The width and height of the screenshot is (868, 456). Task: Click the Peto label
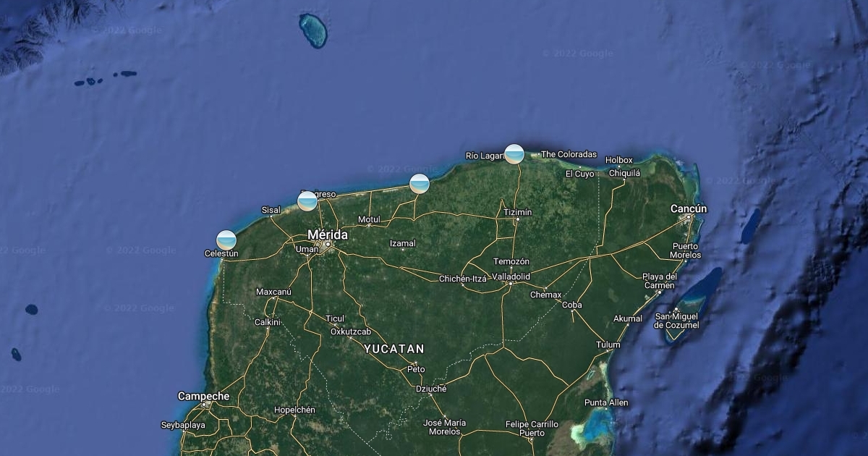coord(416,369)
